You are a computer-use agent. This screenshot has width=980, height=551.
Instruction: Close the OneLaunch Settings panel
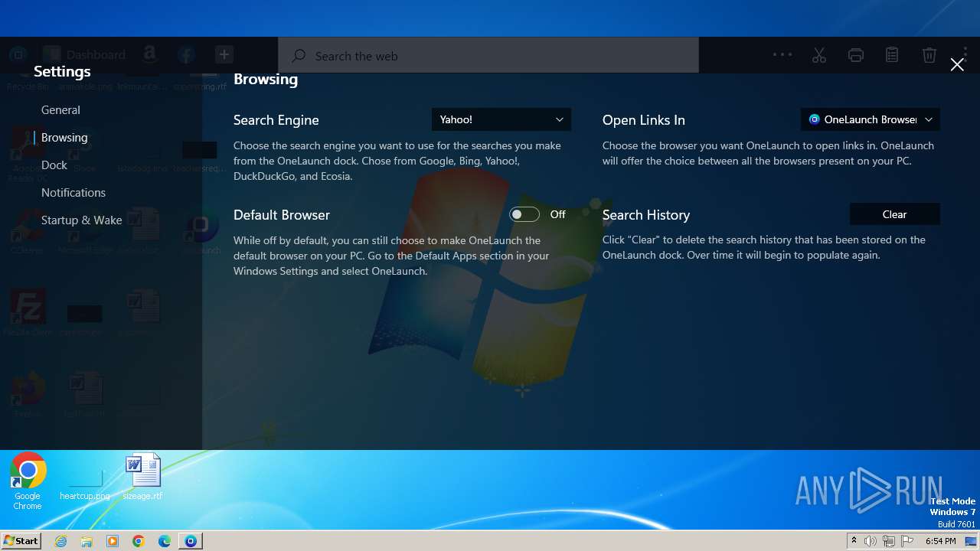click(957, 65)
